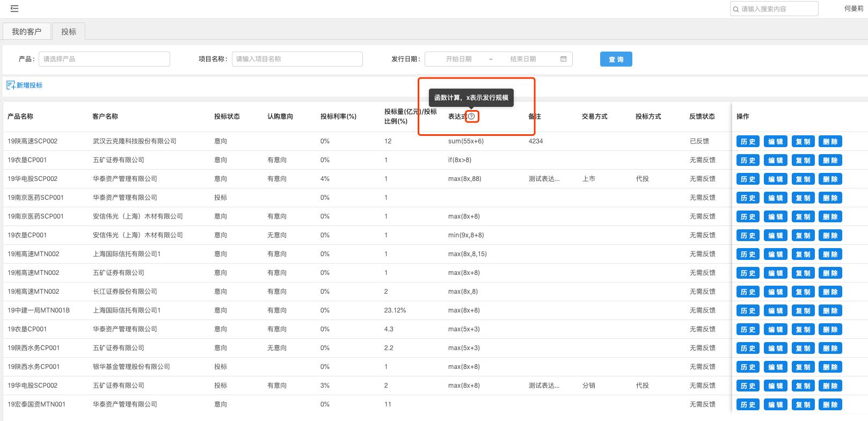Viewport: 868px width, 421px height.
Task: Open user name 何曼莉 at top right
Action: coord(854,9)
